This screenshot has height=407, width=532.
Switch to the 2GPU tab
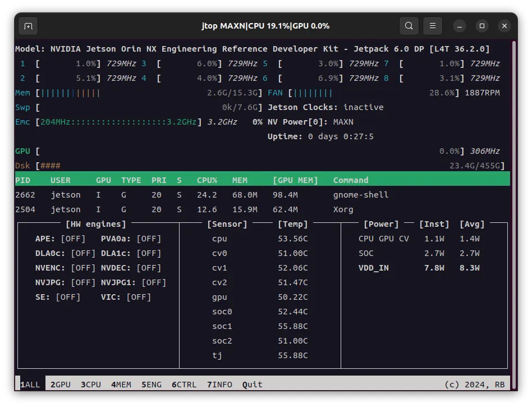point(61,385)
